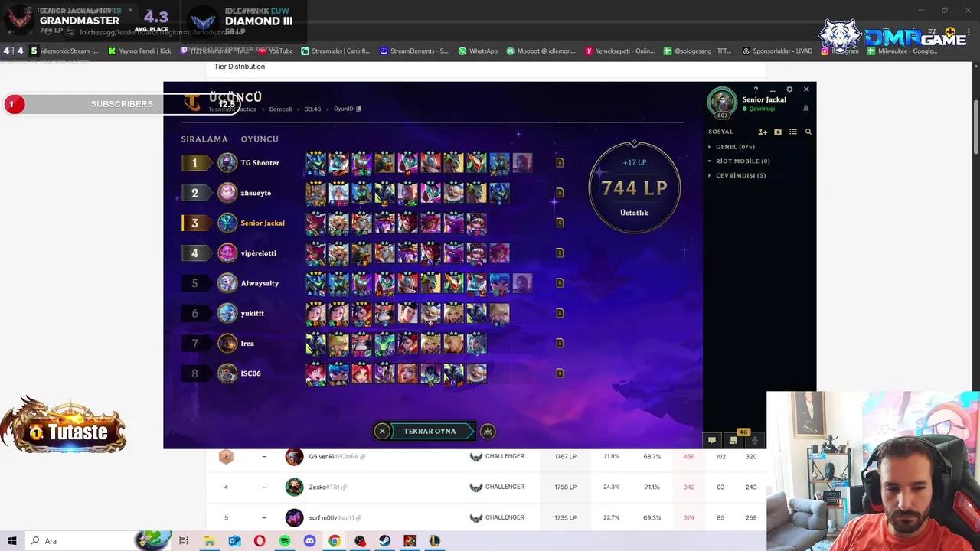Open the match details icon for Alwaysalty
The width and height of the screenshot is (980, 551).
[560, 283]
